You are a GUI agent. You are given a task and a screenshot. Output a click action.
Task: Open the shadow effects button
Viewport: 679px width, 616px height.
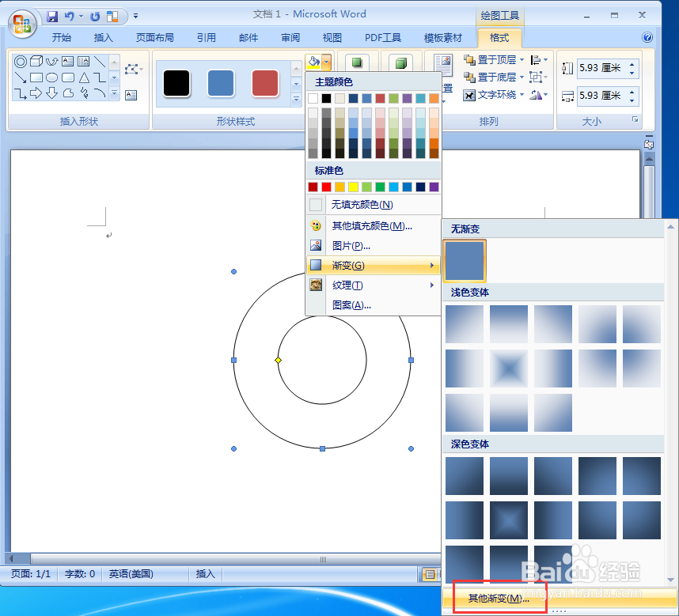click(357, 62)
